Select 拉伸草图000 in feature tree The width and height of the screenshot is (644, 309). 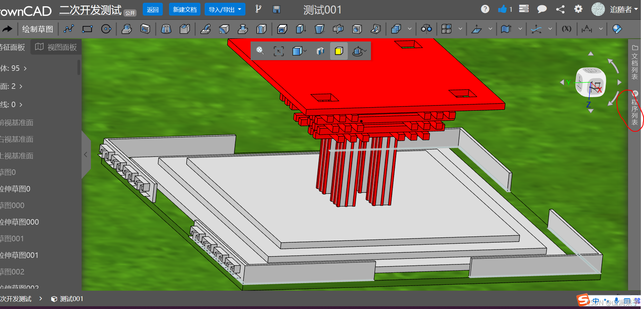(19, 222)
